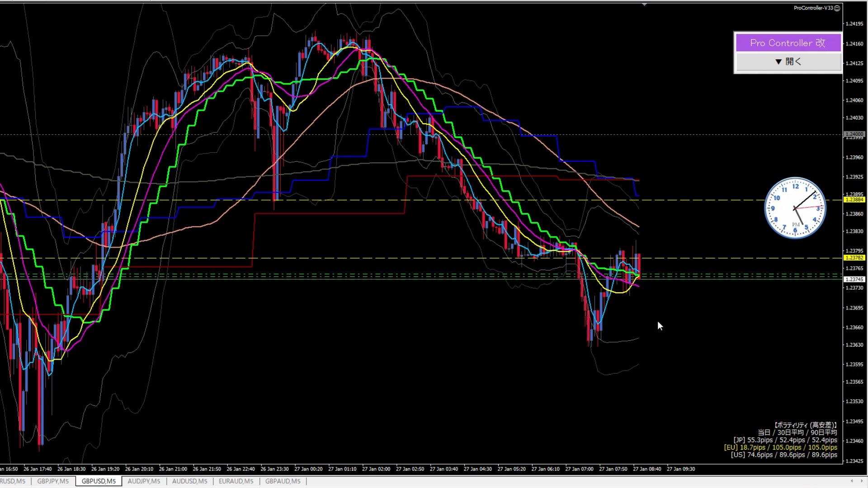Click the yellow 1.23782 price level label
The image size is (868, 488).
(x=854, y=258)
